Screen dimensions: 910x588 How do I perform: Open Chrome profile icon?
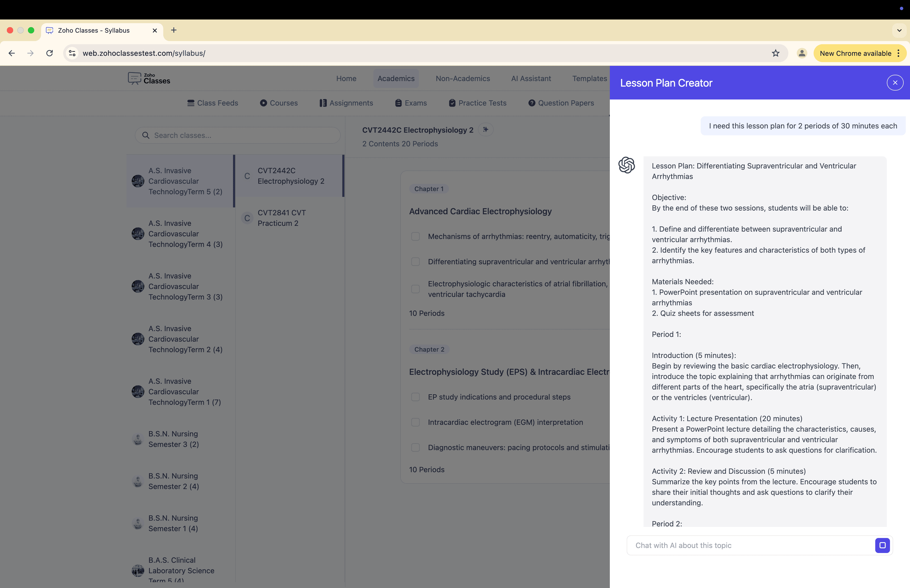(x=802, y=53)
